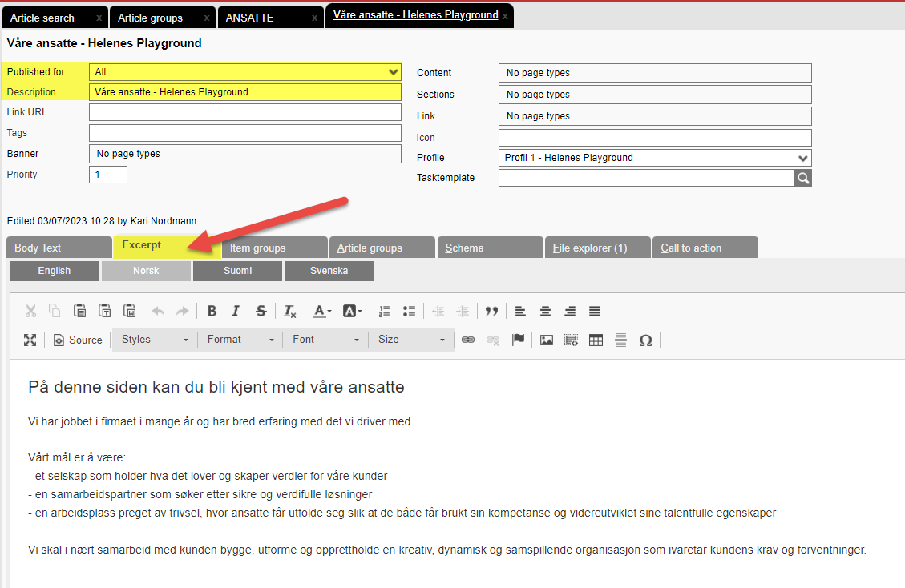Insert a block quote
Screen dimensions: 905x588
(491, 311)
